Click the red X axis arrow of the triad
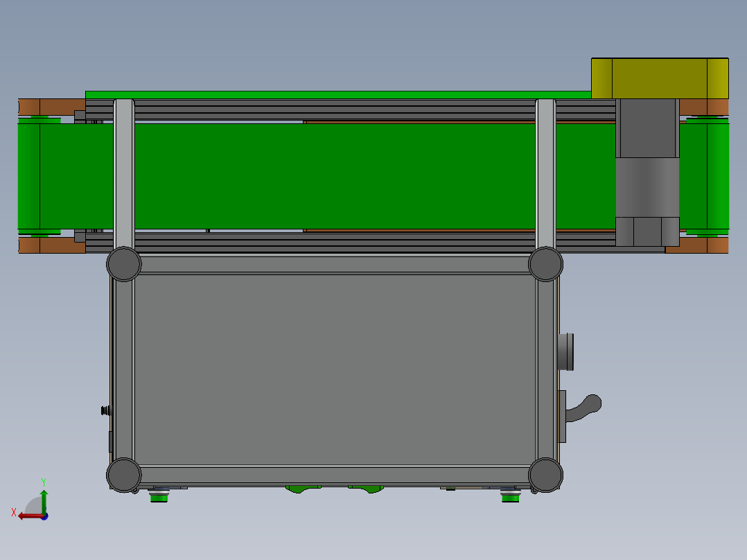The width and height of the screenshot is (747, 560). coord(31,516)
